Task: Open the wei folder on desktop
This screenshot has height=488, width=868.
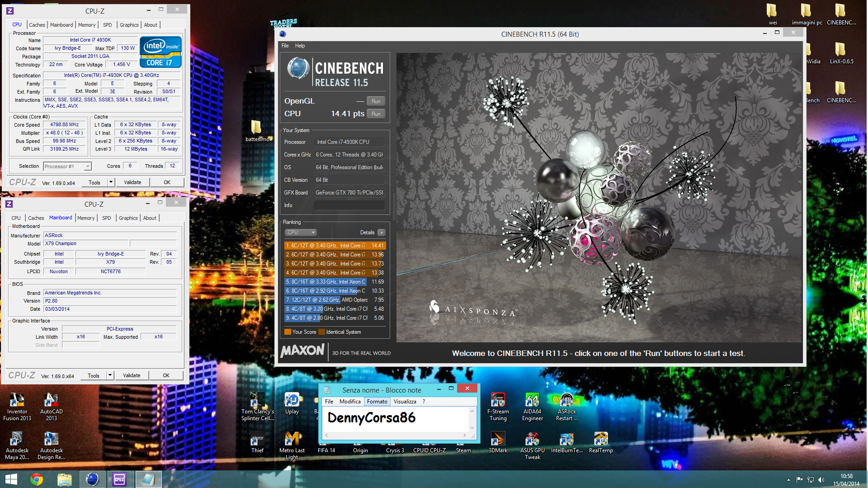Action: click(x=773, y=14)
